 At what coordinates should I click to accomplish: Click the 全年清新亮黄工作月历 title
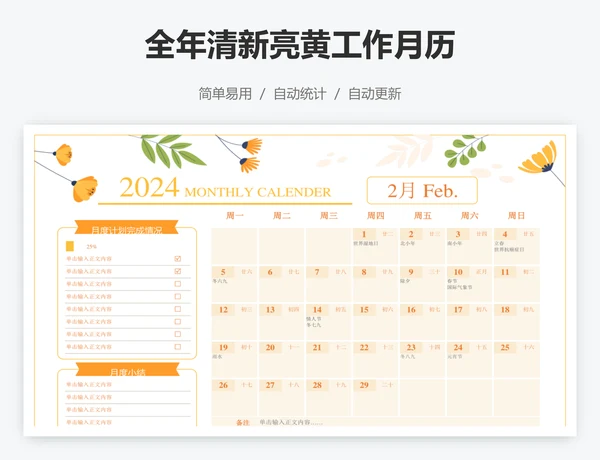click(300, 44)
